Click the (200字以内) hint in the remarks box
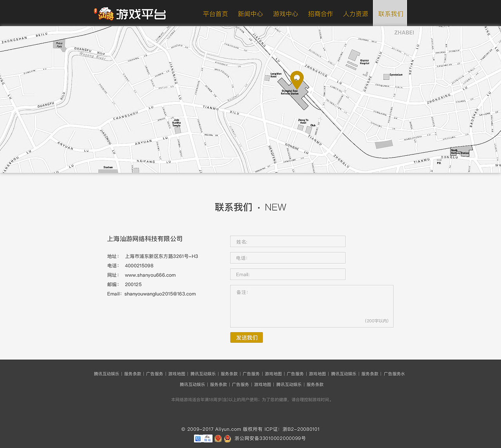Image resolution: width=501 pixels, height=448 pixels. click(377, 321)
